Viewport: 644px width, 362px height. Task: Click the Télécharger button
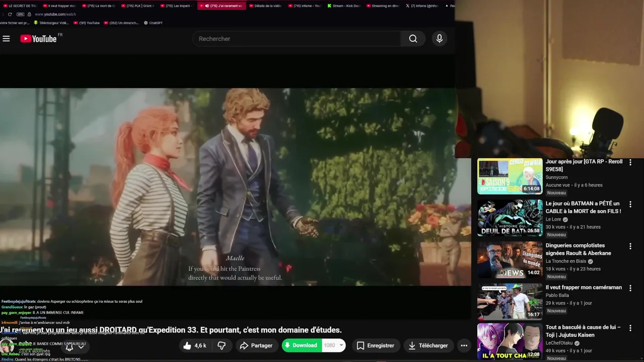428,345
